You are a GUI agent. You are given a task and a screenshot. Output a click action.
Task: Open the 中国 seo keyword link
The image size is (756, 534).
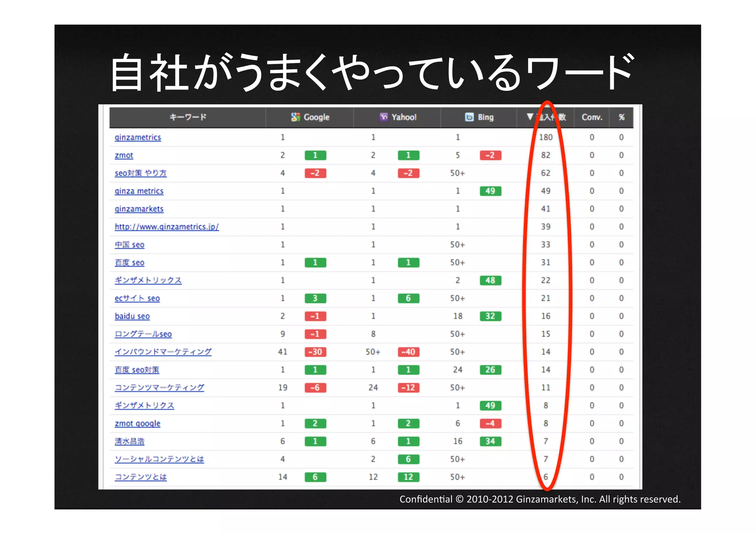coord(129,245)
